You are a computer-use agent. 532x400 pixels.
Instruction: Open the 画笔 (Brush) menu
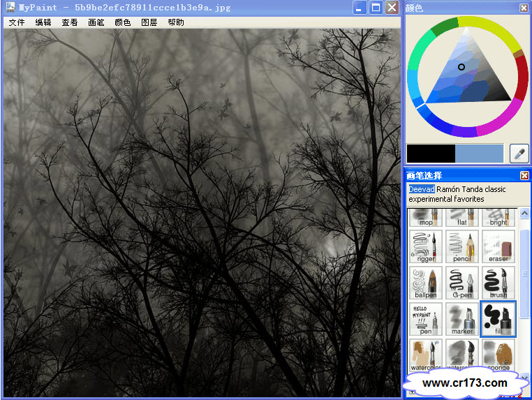(96, 22)
